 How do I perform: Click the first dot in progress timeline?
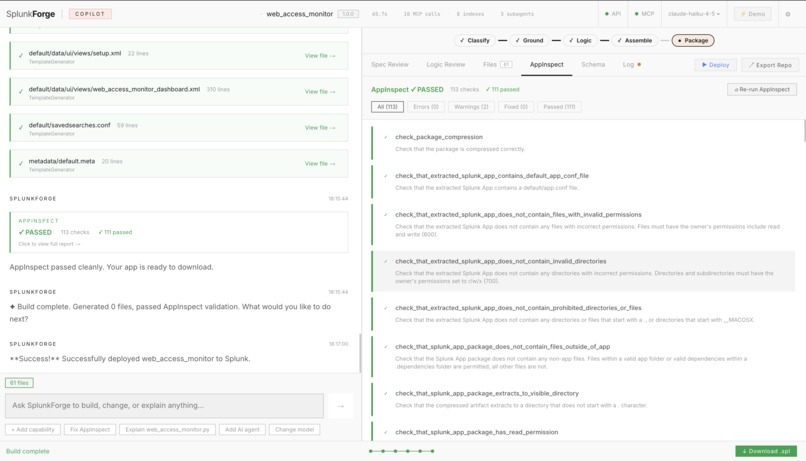tap(371, 451)
